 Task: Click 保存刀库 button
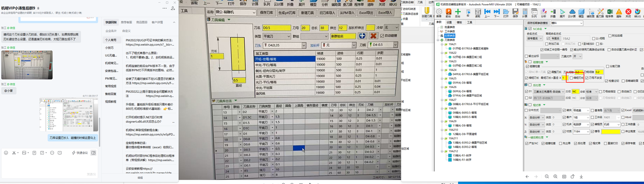point(266,13)
